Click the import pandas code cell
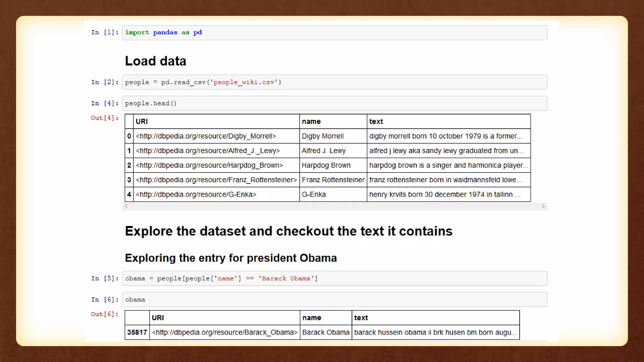This screenshot has width=644, height=362. point(335,33)
